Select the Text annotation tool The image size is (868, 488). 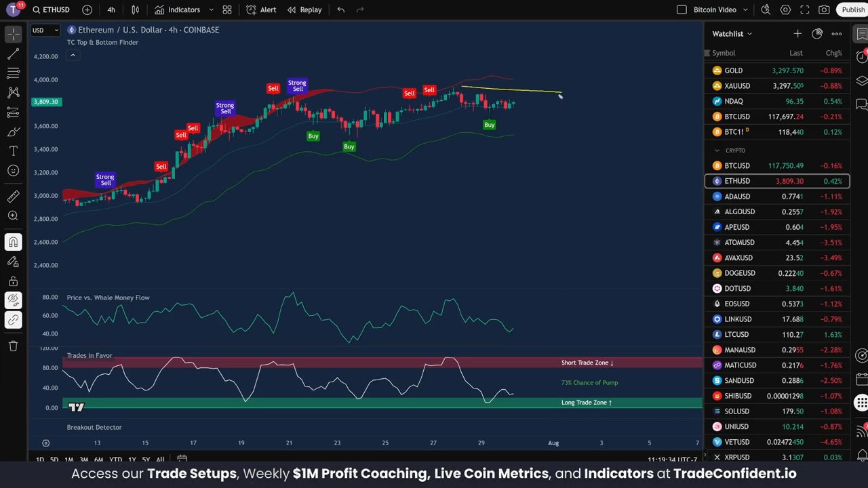click(x=13, y=151)
